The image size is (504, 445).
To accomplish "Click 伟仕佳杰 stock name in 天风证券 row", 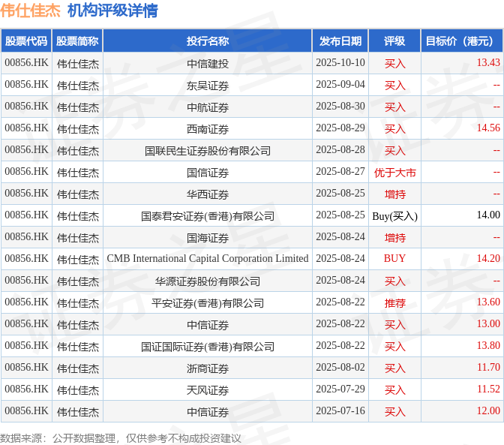I will 78,390.
